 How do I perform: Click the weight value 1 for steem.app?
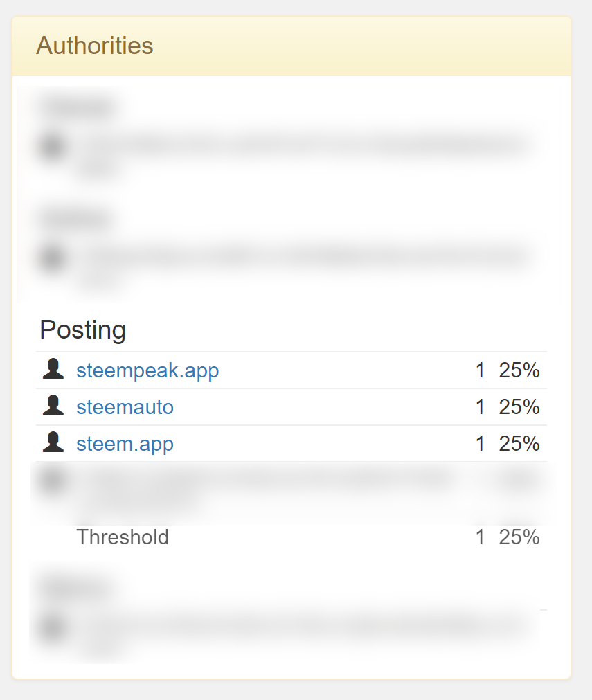point(481,444)
